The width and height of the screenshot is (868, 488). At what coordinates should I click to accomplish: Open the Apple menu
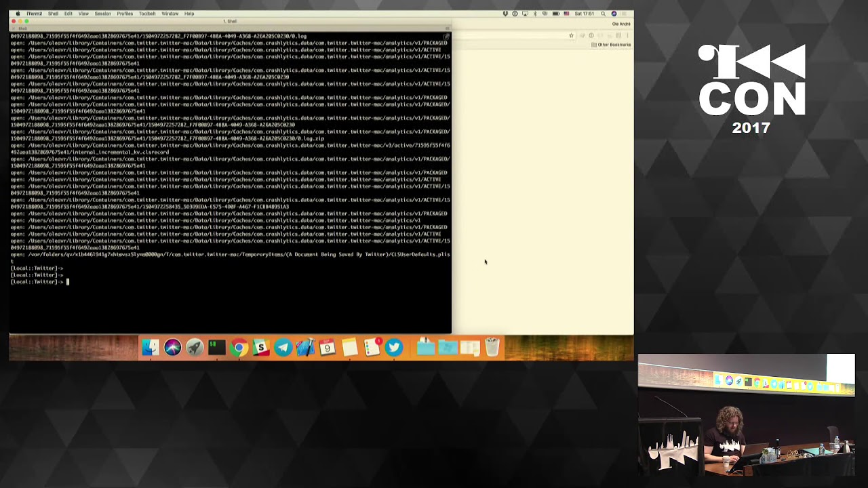[18, 14]
